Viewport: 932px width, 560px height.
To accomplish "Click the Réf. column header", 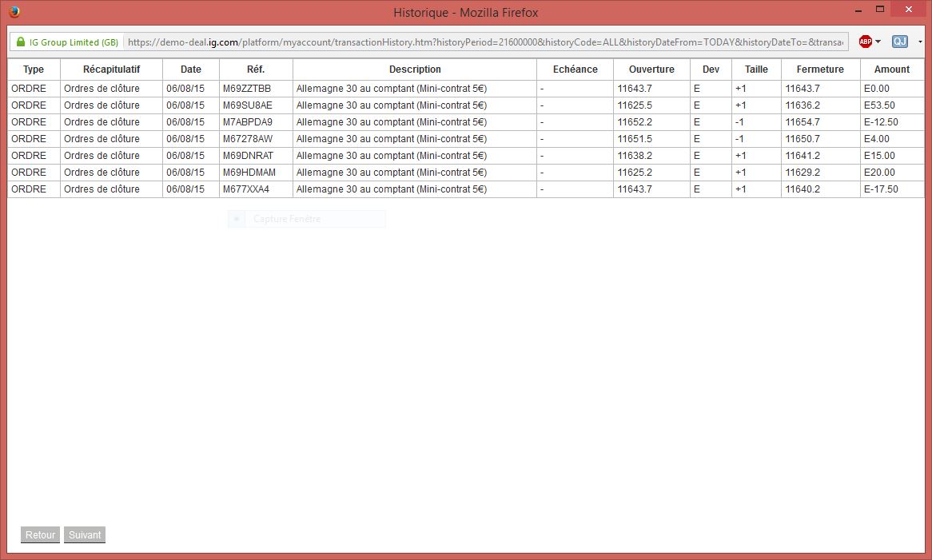I will pos(256,70).
